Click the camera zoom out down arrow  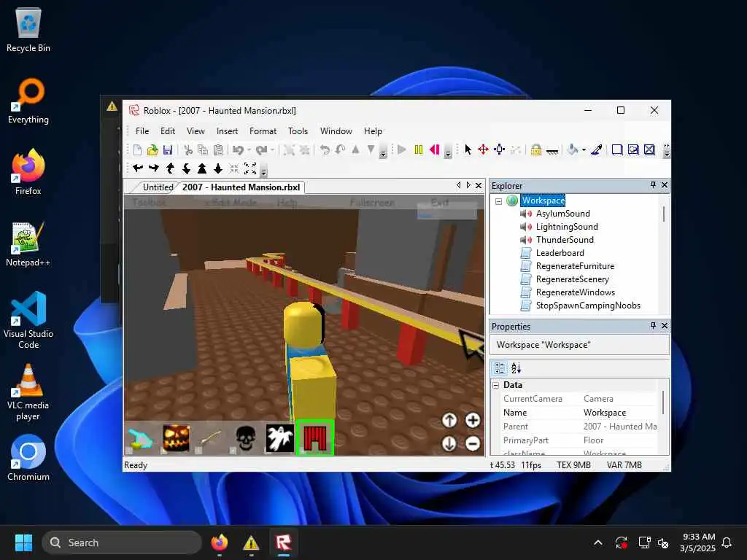pos(218,168)
